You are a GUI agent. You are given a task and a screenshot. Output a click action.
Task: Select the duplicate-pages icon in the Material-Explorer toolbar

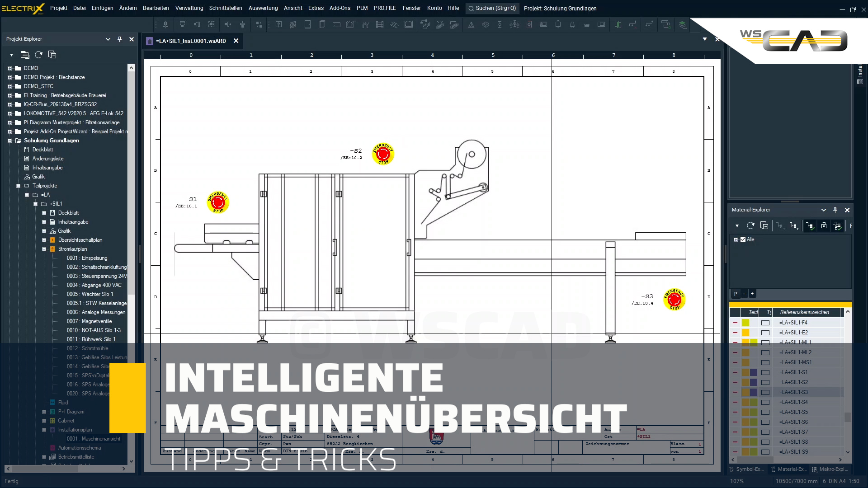[x=764, y=226]
